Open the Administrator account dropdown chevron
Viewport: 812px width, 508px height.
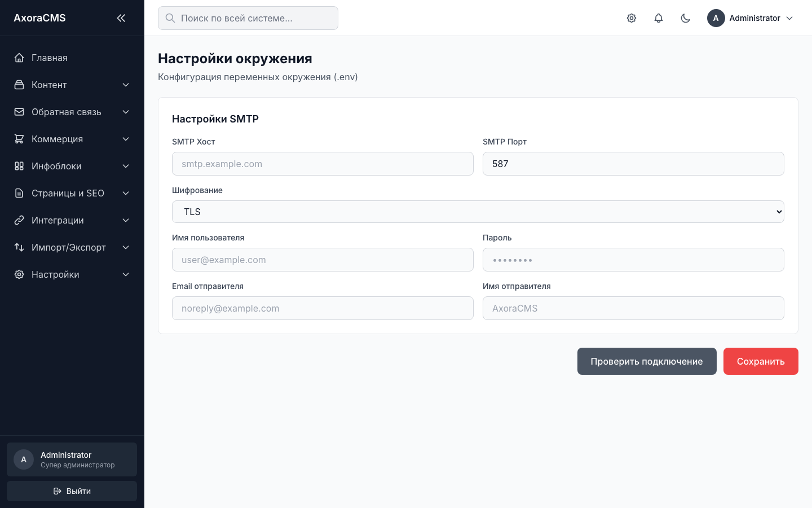(789, 18)
